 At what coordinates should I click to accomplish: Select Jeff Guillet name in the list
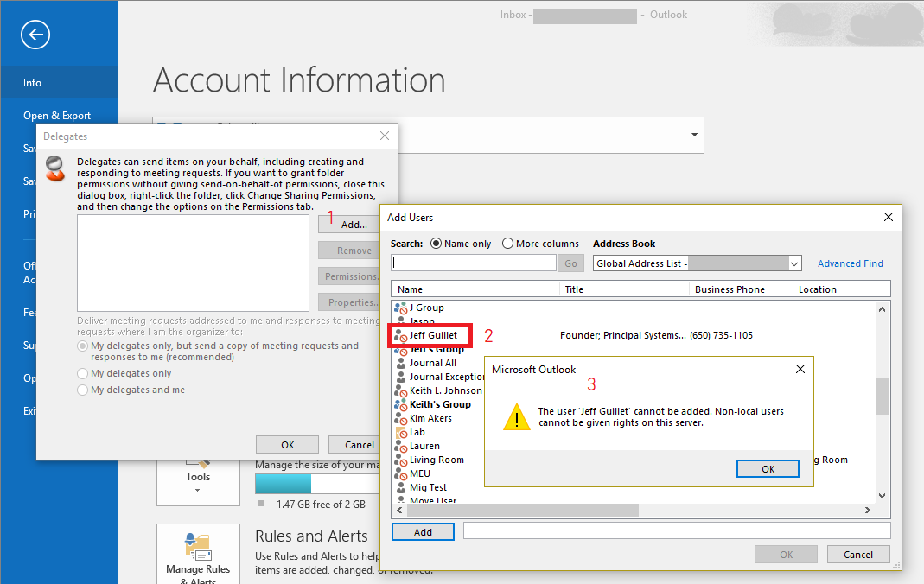[433, 335]
